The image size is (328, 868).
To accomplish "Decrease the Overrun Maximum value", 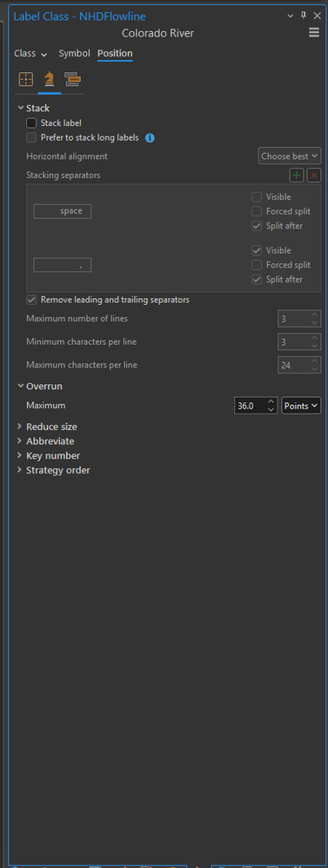I will click(271, 410).
